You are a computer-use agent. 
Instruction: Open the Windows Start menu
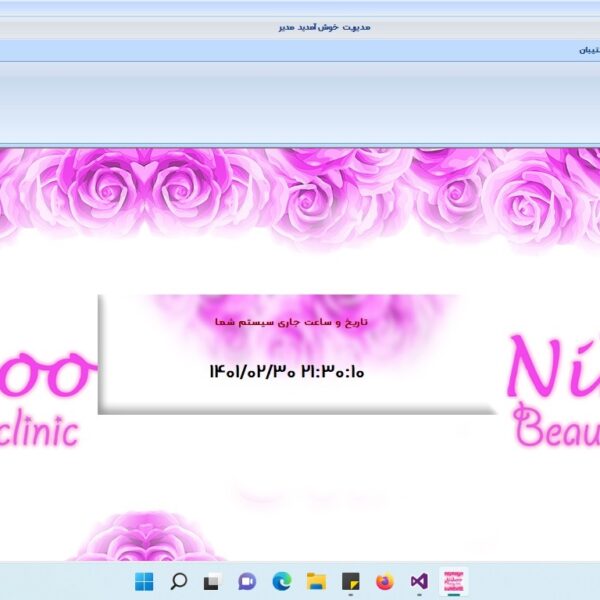(x=144, y=581)
